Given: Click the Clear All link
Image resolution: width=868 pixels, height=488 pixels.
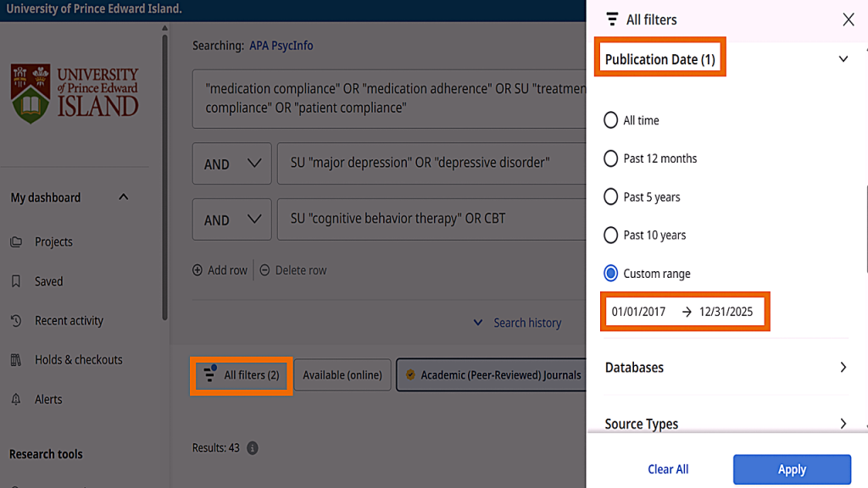Looking at the screenshot, I should coord(668,469).
